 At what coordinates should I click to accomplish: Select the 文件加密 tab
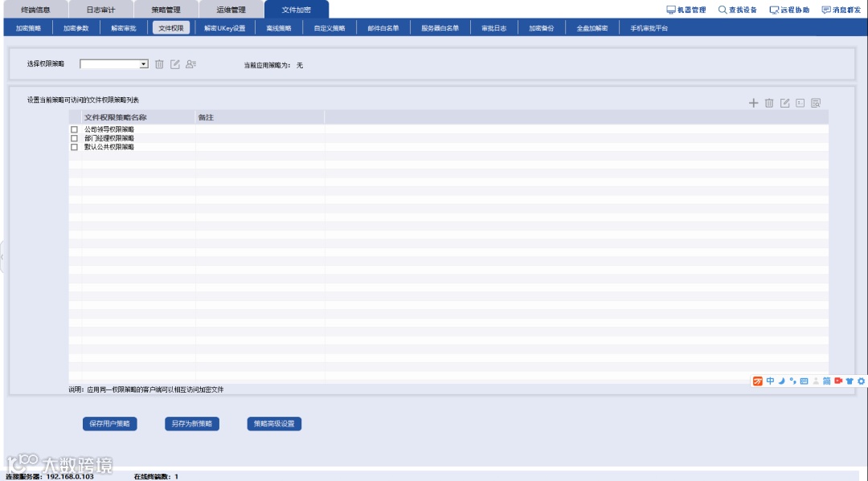(x=296, y=10)
